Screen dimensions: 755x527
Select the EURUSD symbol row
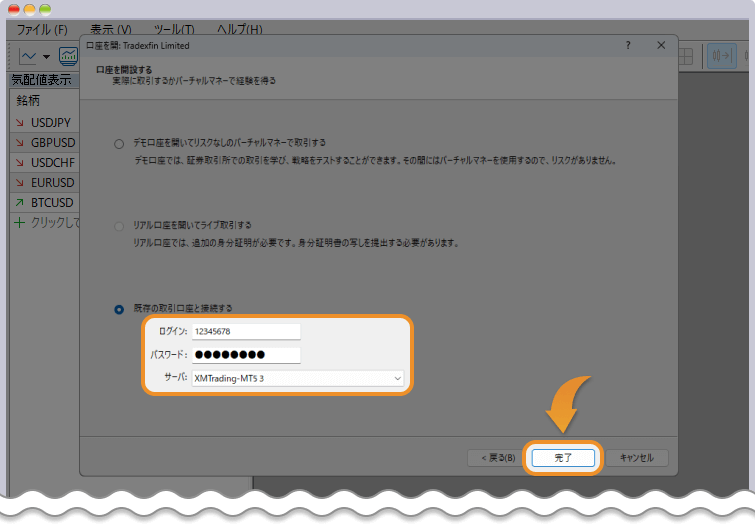[44, 183]
